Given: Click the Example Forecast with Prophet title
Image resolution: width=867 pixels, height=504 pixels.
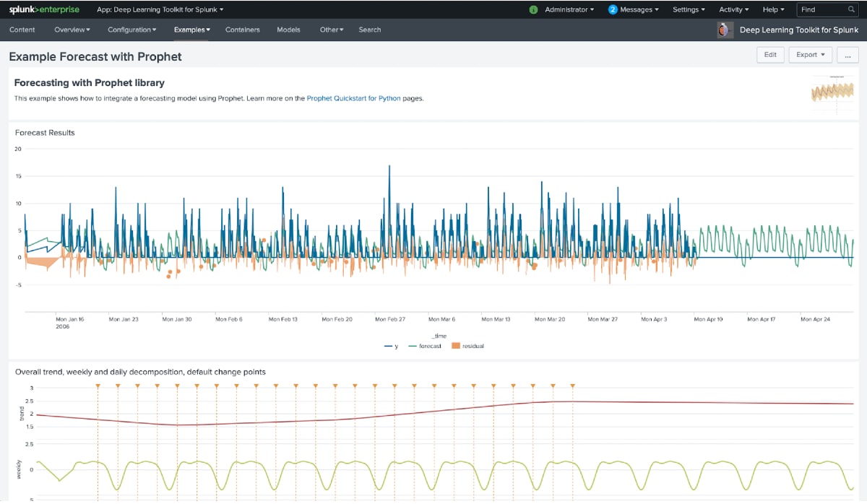Looking at the screenshot, I should pyautogui.click(x=95, y=56).
